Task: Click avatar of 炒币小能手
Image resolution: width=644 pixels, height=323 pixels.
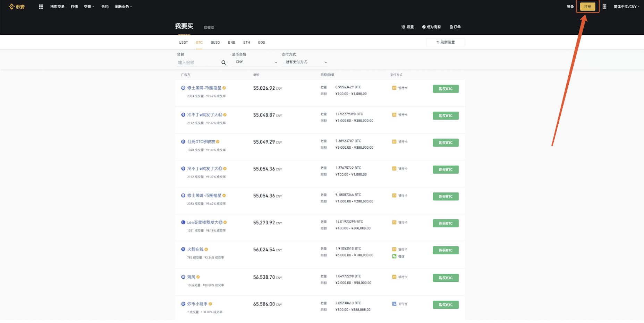Action: tap(183, 304)
